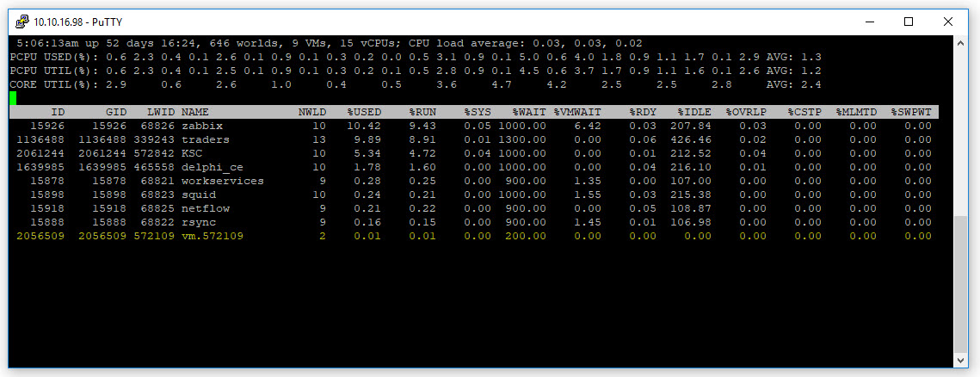Image resolution: width=980 pixels, height=377 pixels.
Task: Select the traders VM name
Action: tap(206, 139)
